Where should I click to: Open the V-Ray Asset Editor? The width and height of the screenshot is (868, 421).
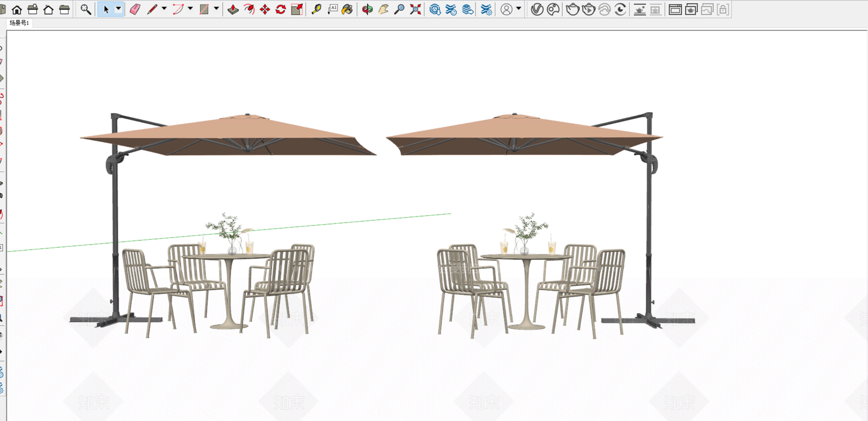click(x=537, y=9)
